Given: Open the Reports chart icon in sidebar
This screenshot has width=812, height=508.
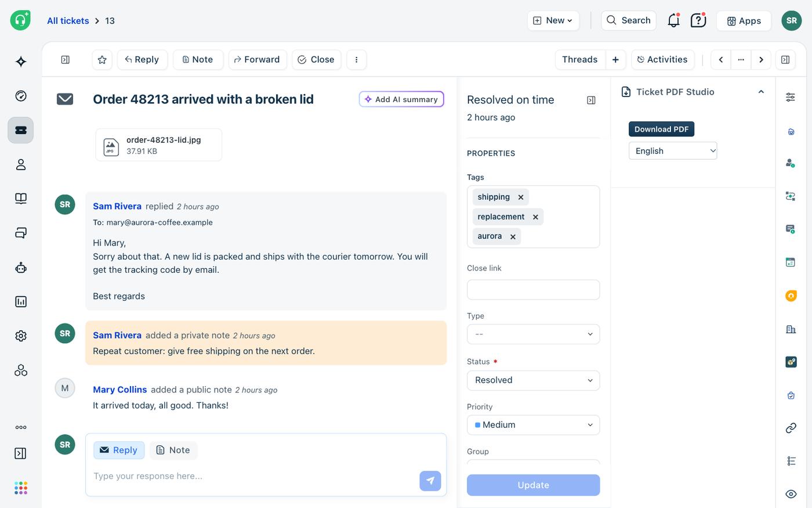Looking at the screenshot, I should [21, 301].
